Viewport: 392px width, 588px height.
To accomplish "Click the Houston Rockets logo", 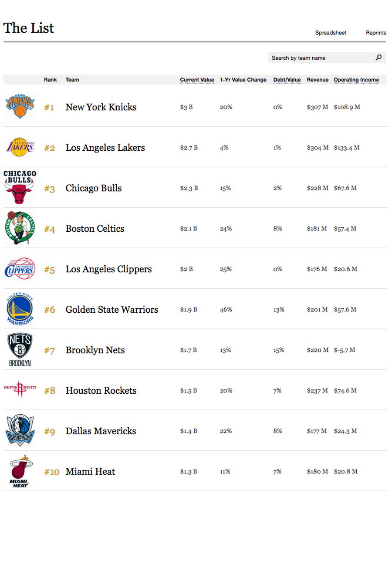I will point(20,389).
